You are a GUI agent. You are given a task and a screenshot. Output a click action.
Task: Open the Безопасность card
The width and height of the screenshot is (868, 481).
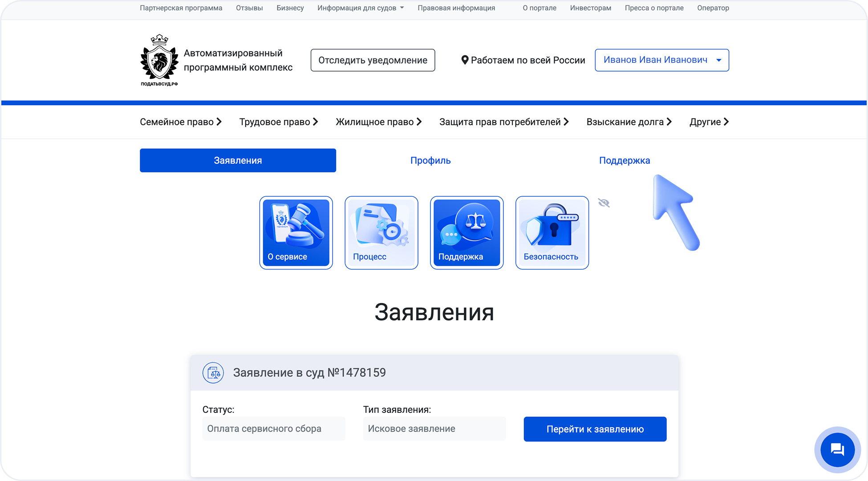[552, 233]
